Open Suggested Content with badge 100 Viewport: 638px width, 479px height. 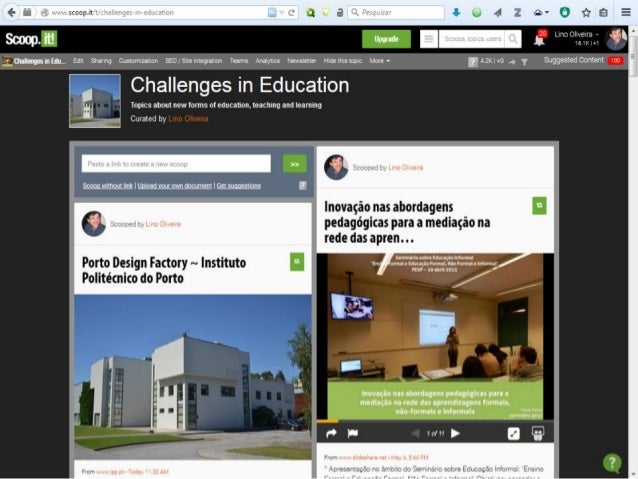583,60
